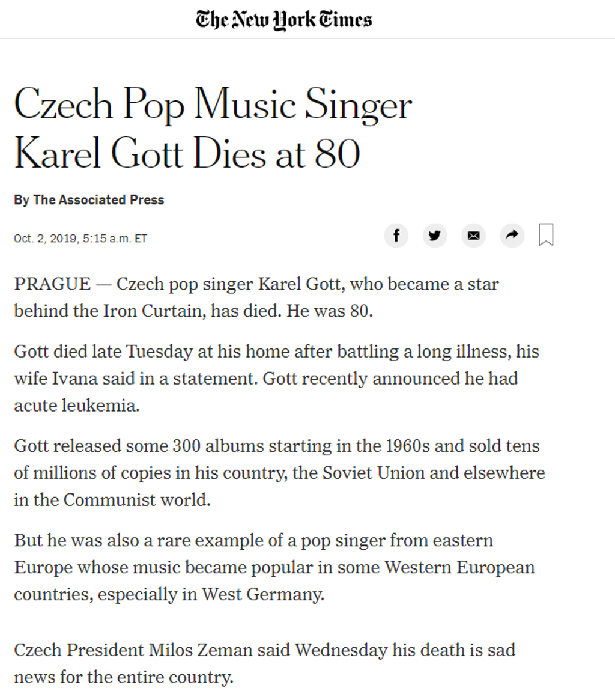The width and height of the screenshot is (615, 700).
Task: Click the headline "Czech Pop Music Singer Karel Gott Dies"
Action: pyautogui.click(x=213, y=128)
